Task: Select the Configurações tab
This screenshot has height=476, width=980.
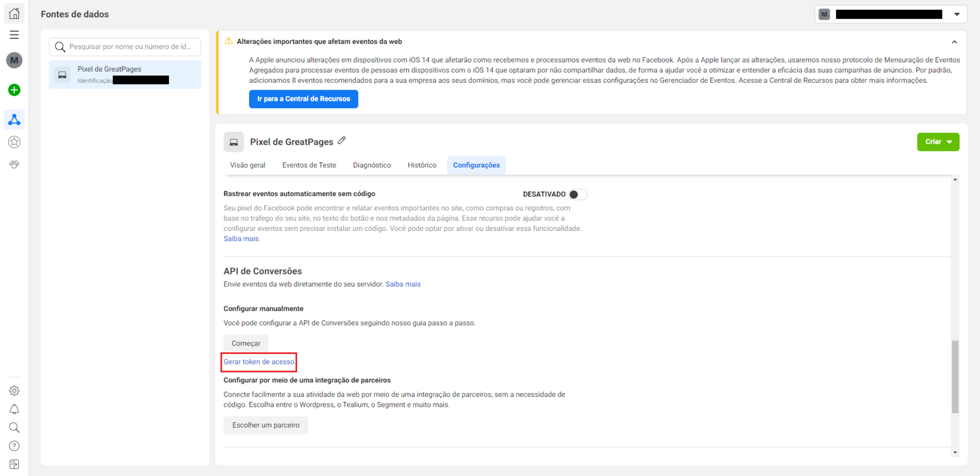Action: [x=477, y=165]
